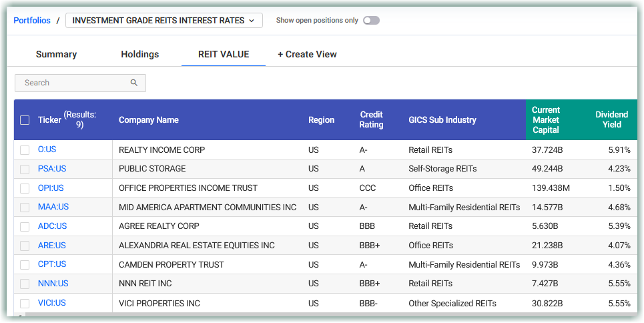Screen dimensions: 644x323
Task: Open the ARE:US ticker link
Action: pyautogui.click(x=52, y=246)
